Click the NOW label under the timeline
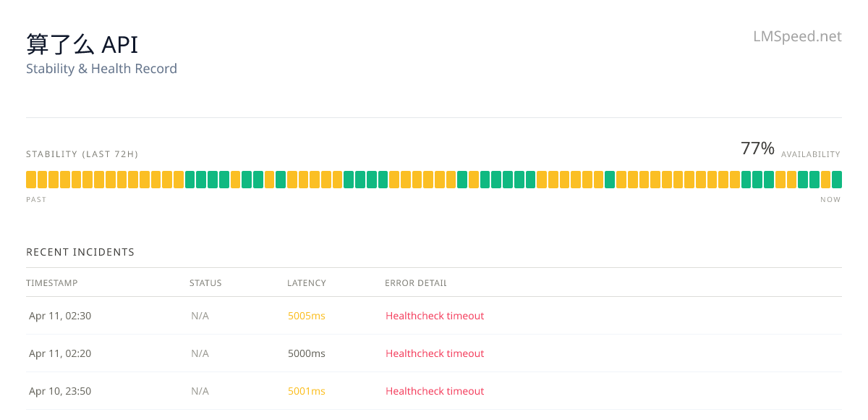This screenshot has width=868, height=420. click(x=830, y=200)
